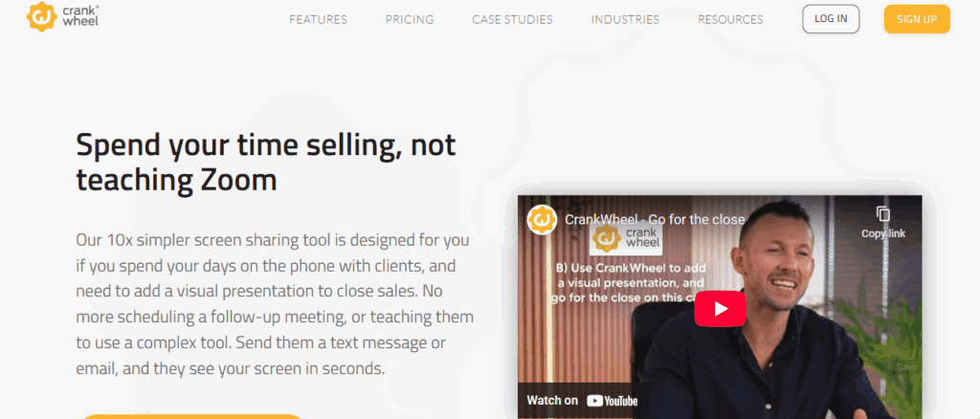Click the 'Watch on YouTube' badge
The width and height of the screenshot is (980, 419).
coord(582,400)
